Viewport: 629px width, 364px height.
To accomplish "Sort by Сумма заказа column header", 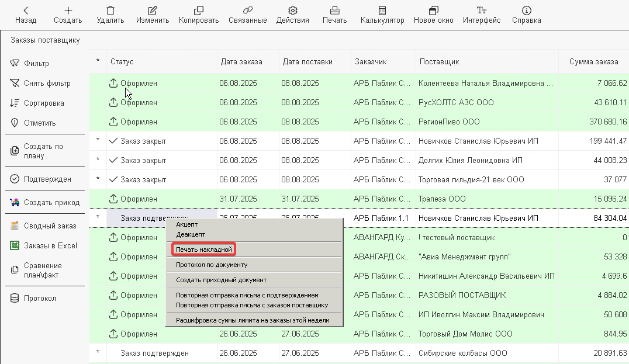I will coord(593,61).
